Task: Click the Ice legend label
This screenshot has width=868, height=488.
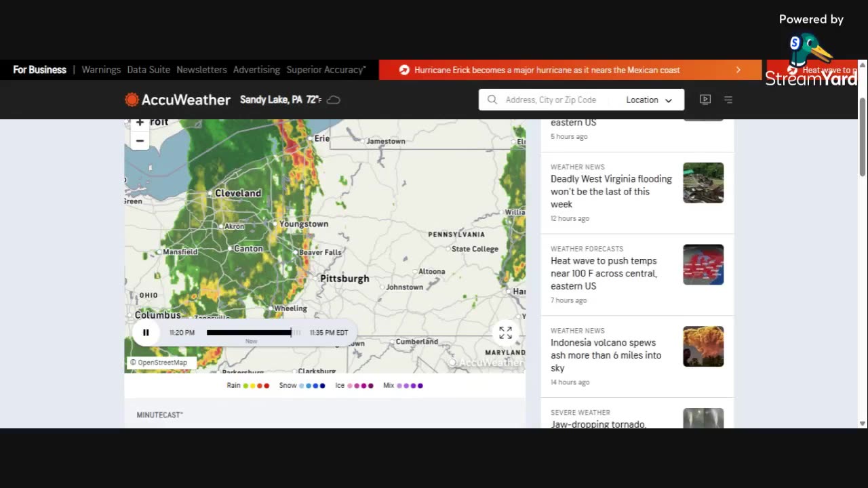Action: click(340, 386)
